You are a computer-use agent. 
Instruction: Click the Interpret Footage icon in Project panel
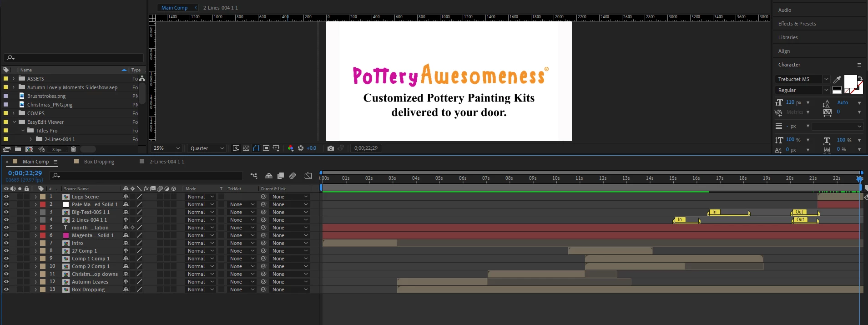click(x=6, y=149)
